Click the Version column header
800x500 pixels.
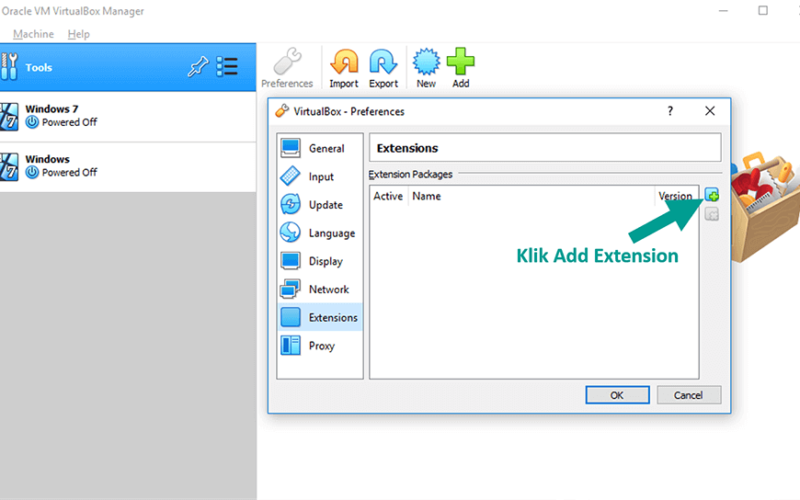point(676,196)
